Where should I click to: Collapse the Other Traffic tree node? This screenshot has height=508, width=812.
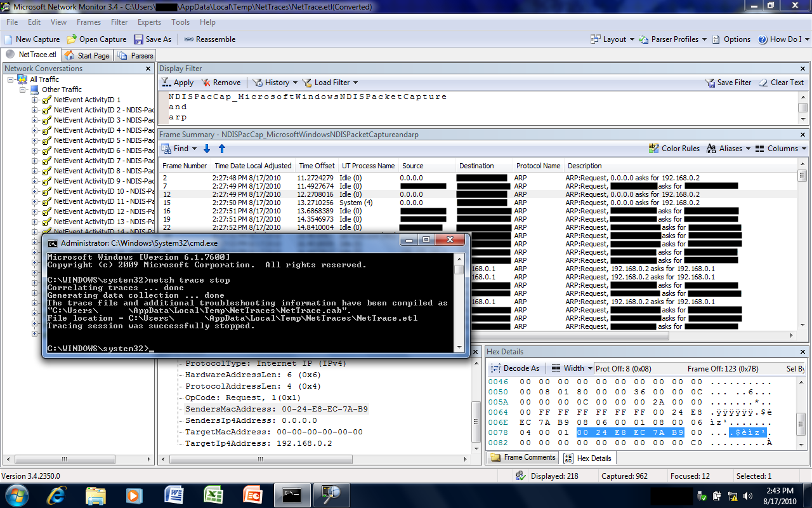(x=23, y=90)
